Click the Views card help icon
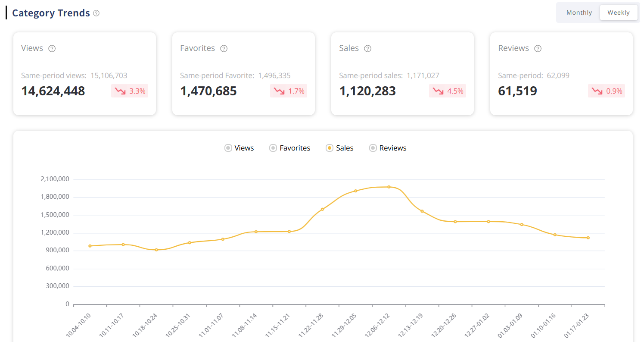The image size is (644, 342). click(52, 49)
